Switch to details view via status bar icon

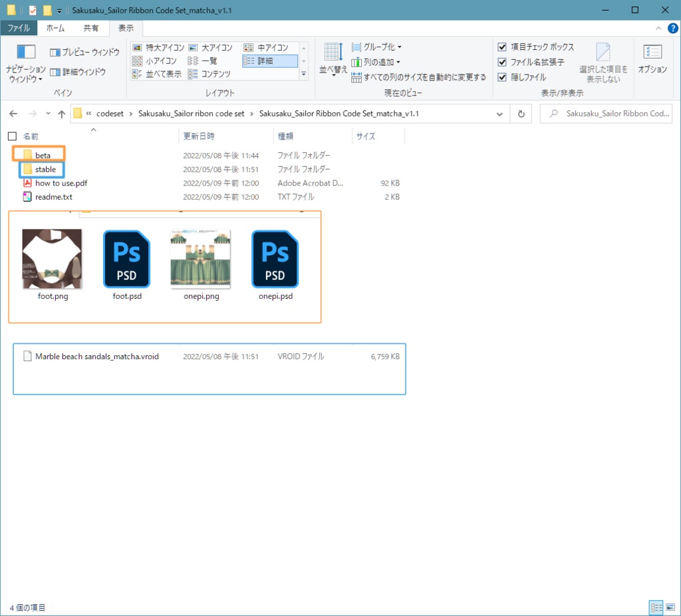coord(655,607)
